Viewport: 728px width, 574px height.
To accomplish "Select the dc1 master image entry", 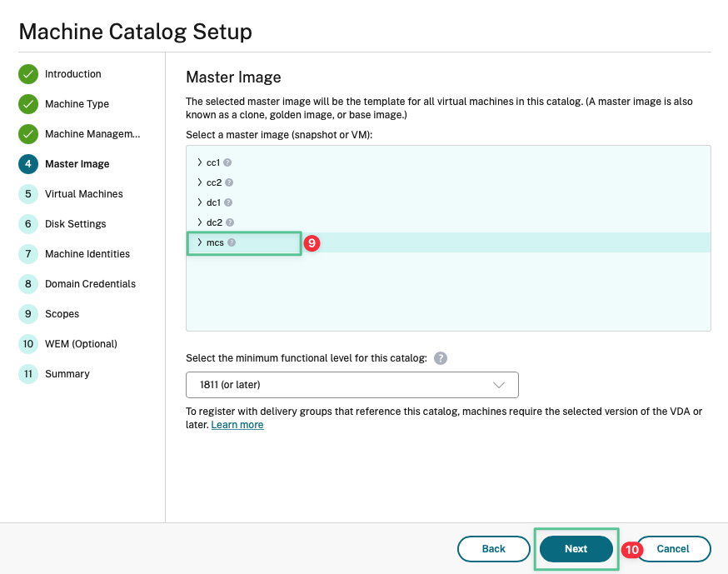I will coord(213,202).
